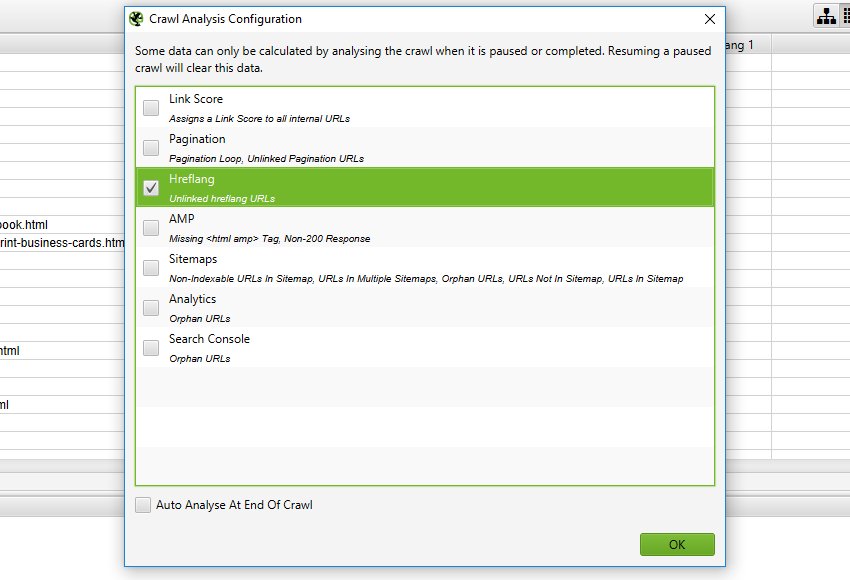
Task: Select the highlighted Hreflang row
Action: pos(425,187)
